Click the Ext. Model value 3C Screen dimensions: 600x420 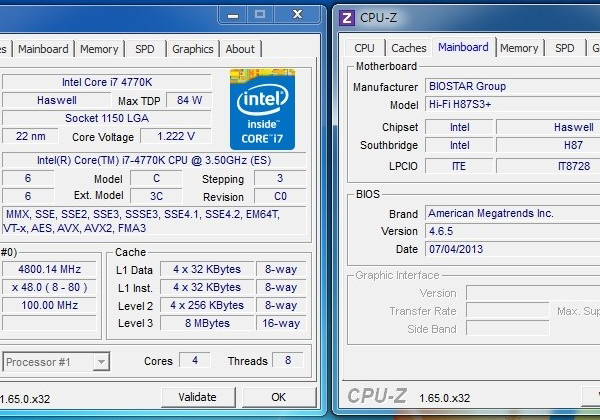tap(156, 196)
